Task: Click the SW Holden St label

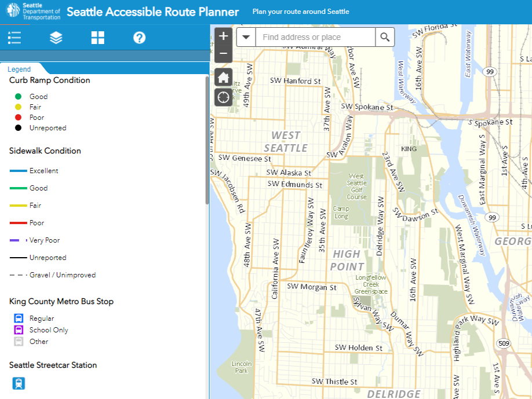Action: [358, 347]
